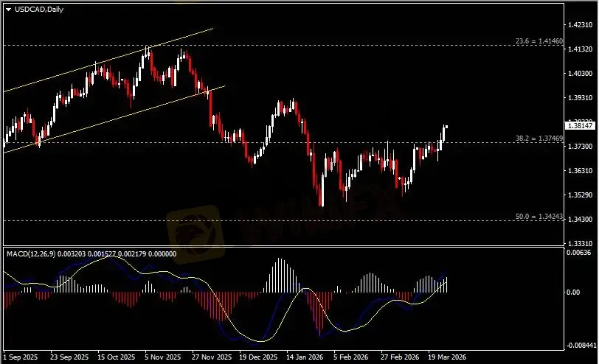
Task: Click the 1.40300 price axis value
Action: [x=580, y=73]
